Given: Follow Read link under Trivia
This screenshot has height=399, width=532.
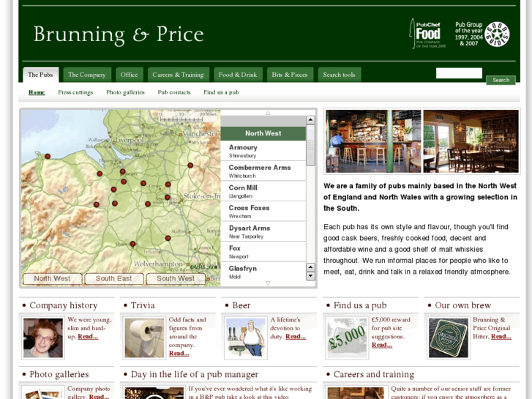Looking at the screenshot, I should click(x=179, y=353).
